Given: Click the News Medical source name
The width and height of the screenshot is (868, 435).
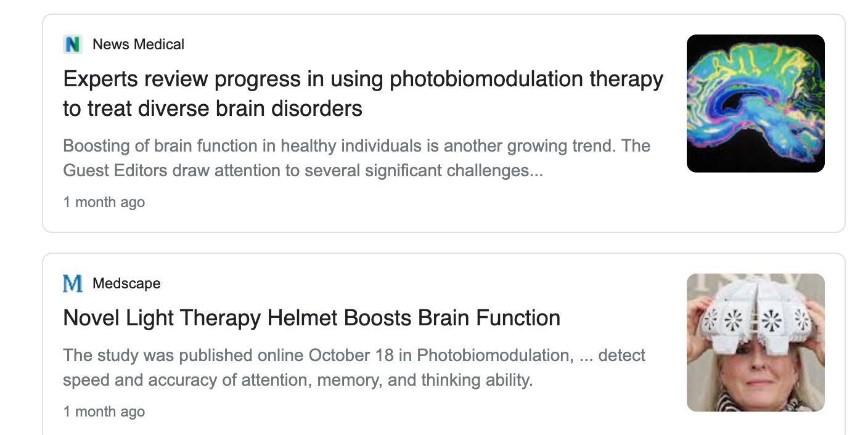Looking at the screenshot, I should coord(138,44).
